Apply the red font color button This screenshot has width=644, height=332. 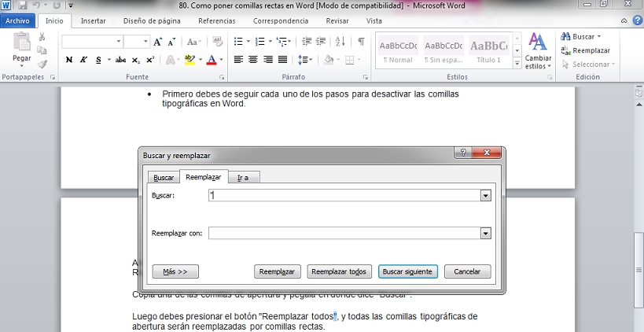[212, 60]
